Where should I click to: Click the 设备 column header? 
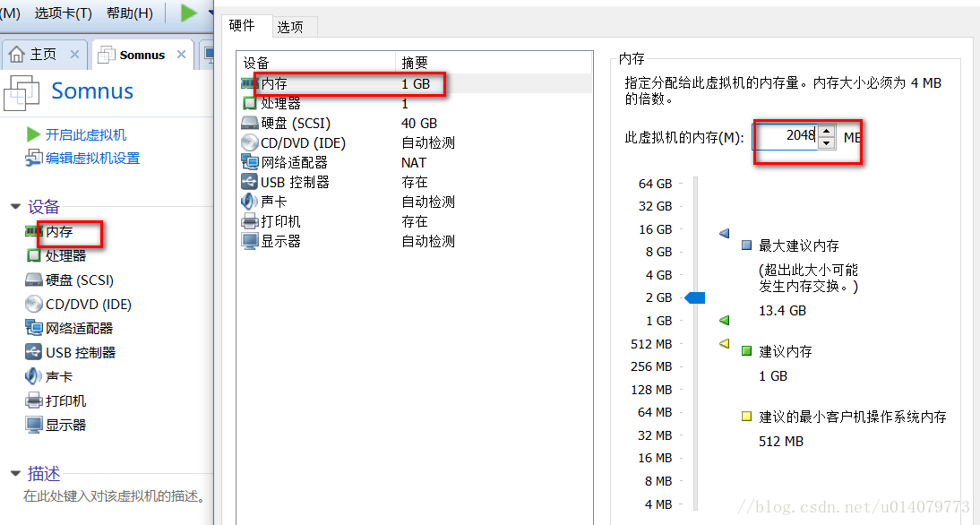click(x=315, y=63)
